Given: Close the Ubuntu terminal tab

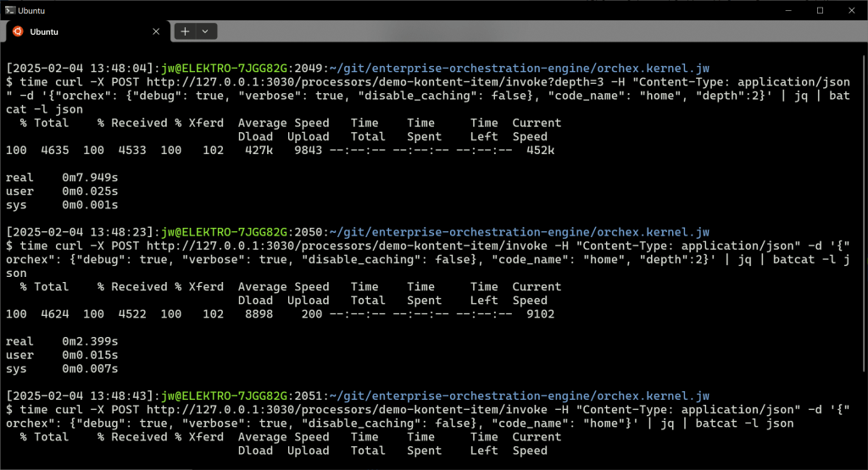Looking at the screenshot, I should [155, 31].
